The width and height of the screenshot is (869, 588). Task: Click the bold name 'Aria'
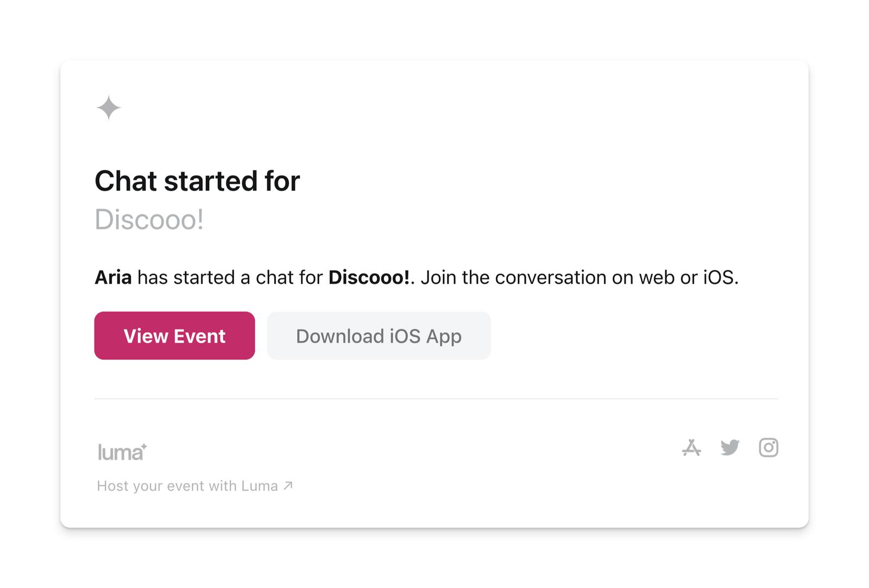tap(113, 277)
